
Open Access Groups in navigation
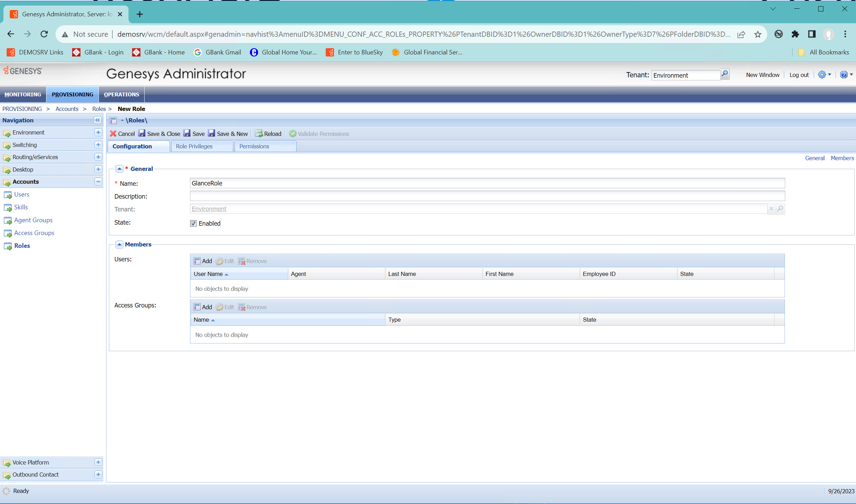point(34,233)
